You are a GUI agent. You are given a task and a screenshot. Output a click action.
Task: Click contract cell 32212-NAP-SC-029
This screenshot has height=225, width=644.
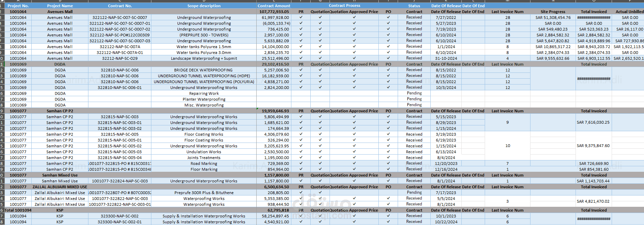(120, 58)
